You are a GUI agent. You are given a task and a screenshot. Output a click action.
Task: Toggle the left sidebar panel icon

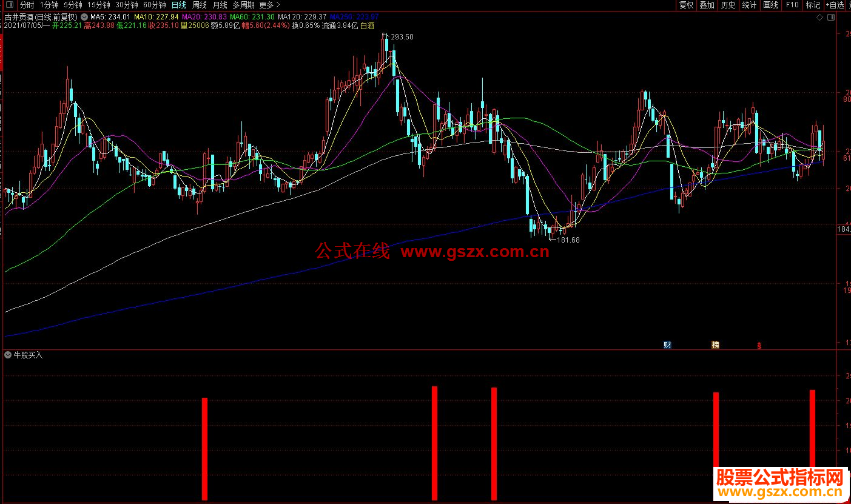point(8,5)
